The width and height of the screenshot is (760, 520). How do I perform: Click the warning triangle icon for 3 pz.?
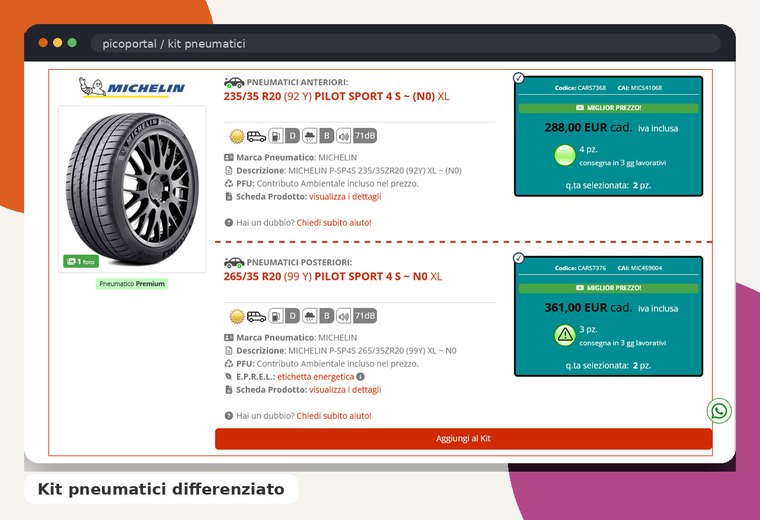pos(565,335)
